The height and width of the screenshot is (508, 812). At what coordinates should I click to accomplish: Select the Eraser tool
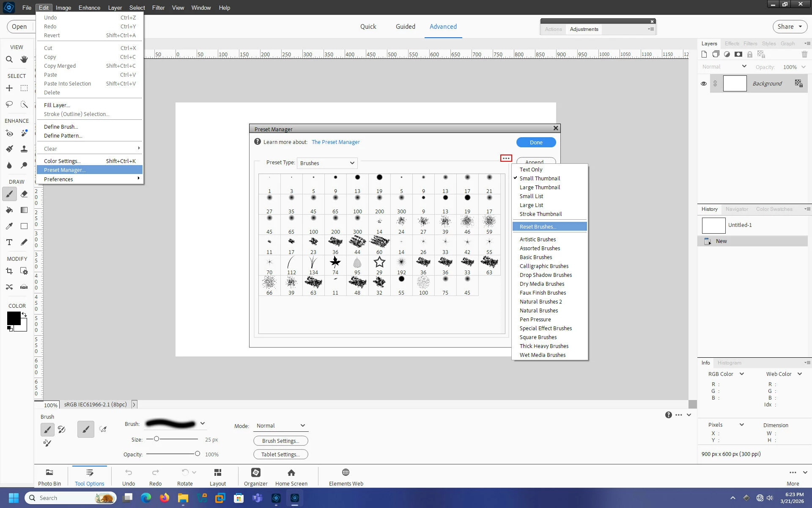pyautogui.click(x=24, y=194)
